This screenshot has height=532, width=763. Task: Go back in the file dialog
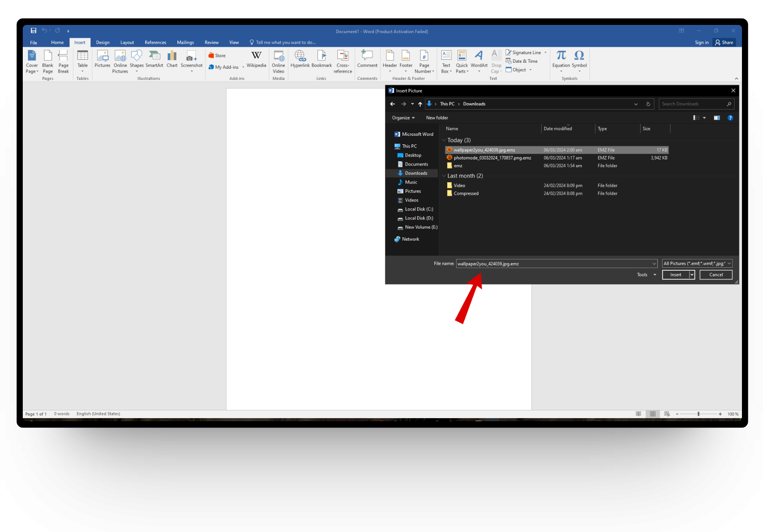(392, 104)
